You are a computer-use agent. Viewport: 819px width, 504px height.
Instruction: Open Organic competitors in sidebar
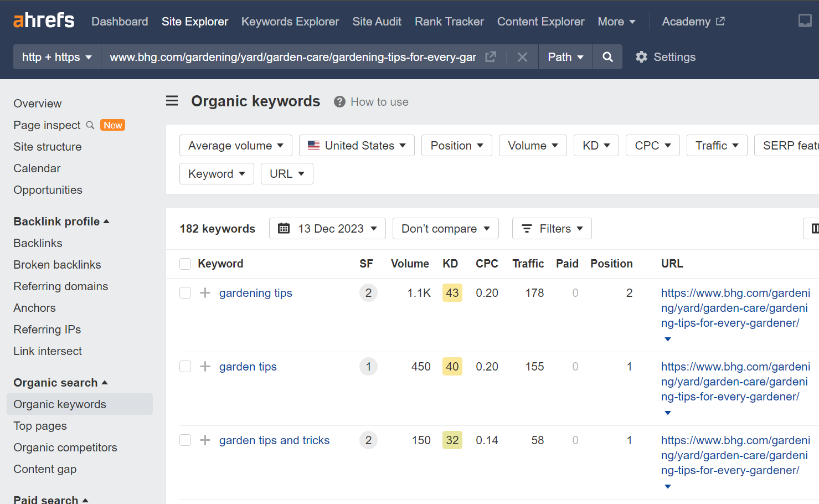point(65,448)
